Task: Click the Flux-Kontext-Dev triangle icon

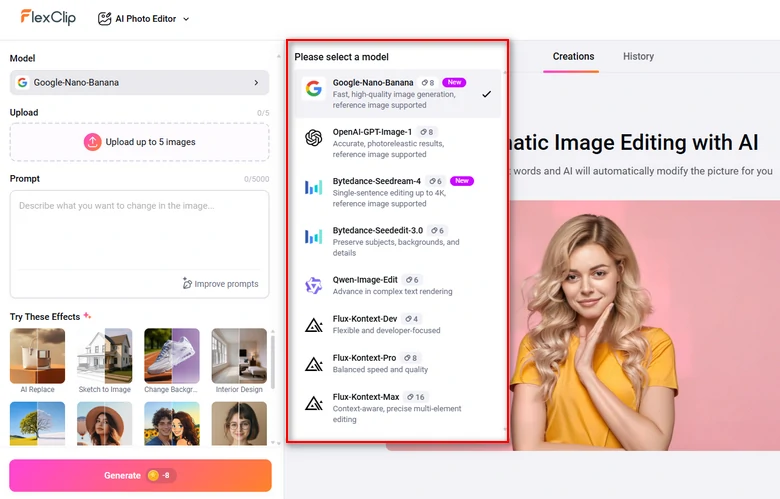Action: pyautogui.click(x=313, y=325)
